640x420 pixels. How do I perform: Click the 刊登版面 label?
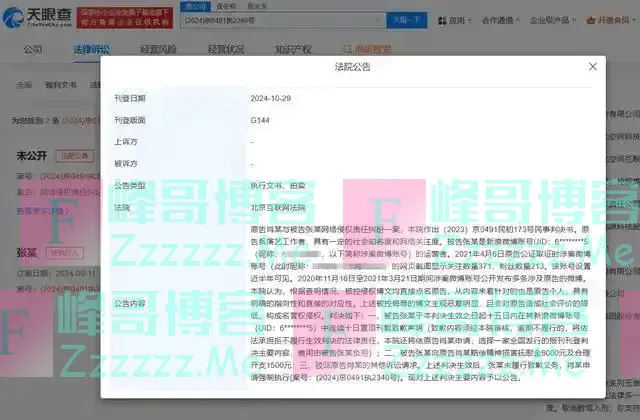(x=130, y=120)
